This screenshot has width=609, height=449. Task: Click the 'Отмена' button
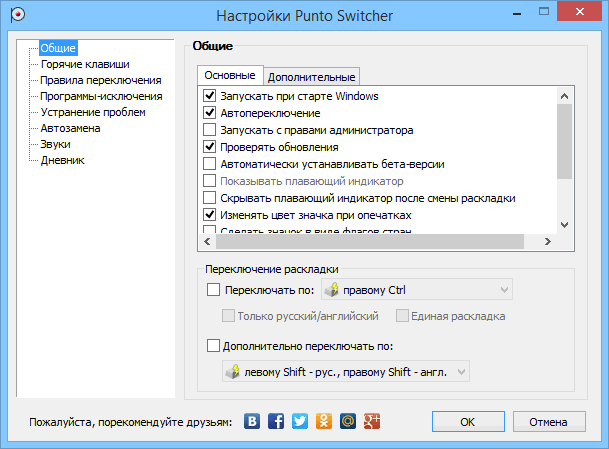pyautogui.click(x=549, y=421)
